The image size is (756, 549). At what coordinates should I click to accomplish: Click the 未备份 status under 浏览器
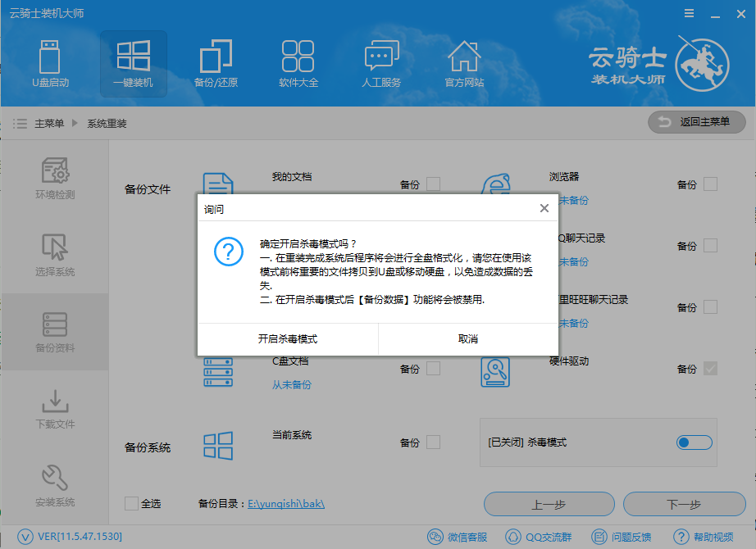(574, 201)
